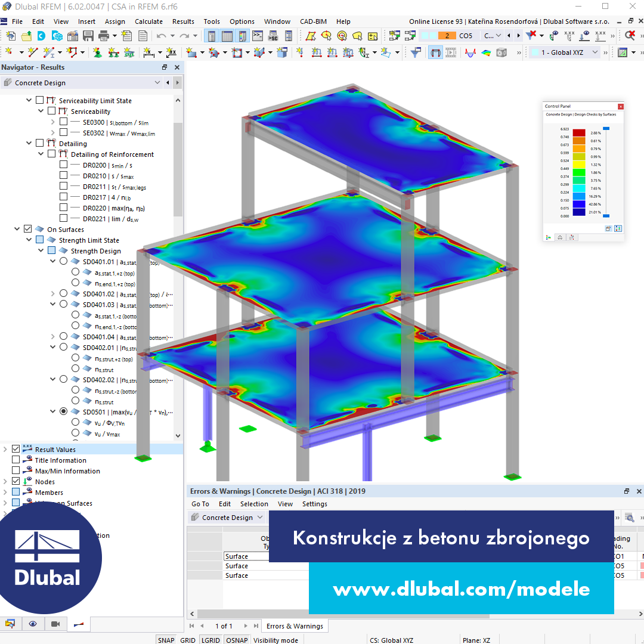Toggle the SNAP status bar button
Screen dimensions: 644x644
[x=166, y=640]
